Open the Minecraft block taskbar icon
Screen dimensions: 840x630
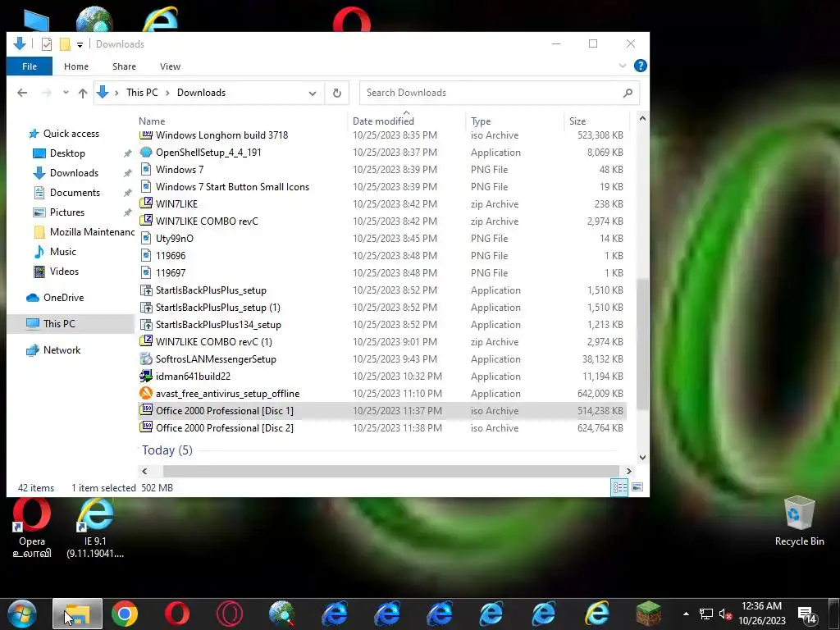(649, 614)
